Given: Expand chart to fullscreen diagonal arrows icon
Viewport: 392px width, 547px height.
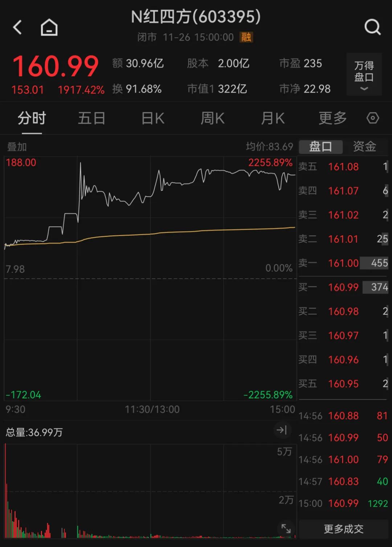Looking at the screenshot, I should point(286,528).
